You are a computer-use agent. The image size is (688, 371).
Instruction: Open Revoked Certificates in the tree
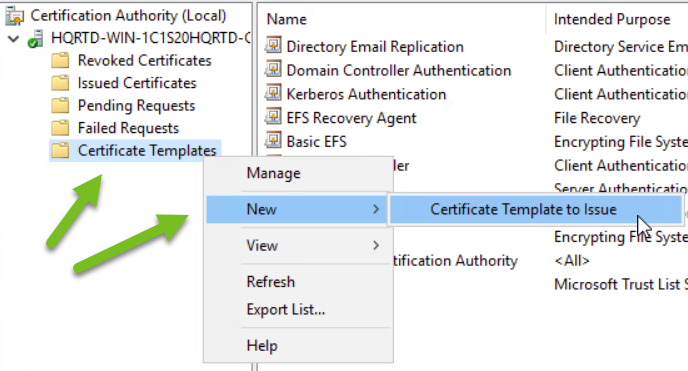144,61
